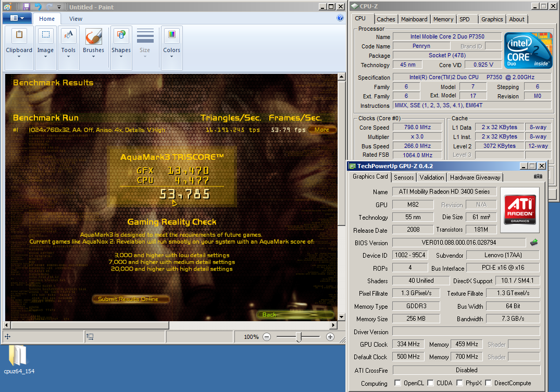The width and height of the screenshot is (560, 392).
Task: Open the About tab in CPU-Z
Action: pyautogui.click(x=517, y=19)
